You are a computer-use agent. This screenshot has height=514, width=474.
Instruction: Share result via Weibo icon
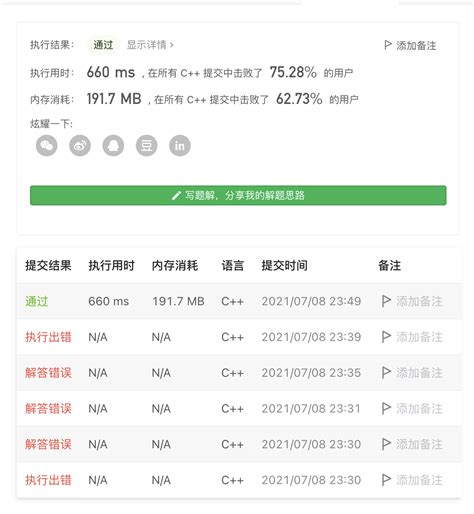pos(80,146)
